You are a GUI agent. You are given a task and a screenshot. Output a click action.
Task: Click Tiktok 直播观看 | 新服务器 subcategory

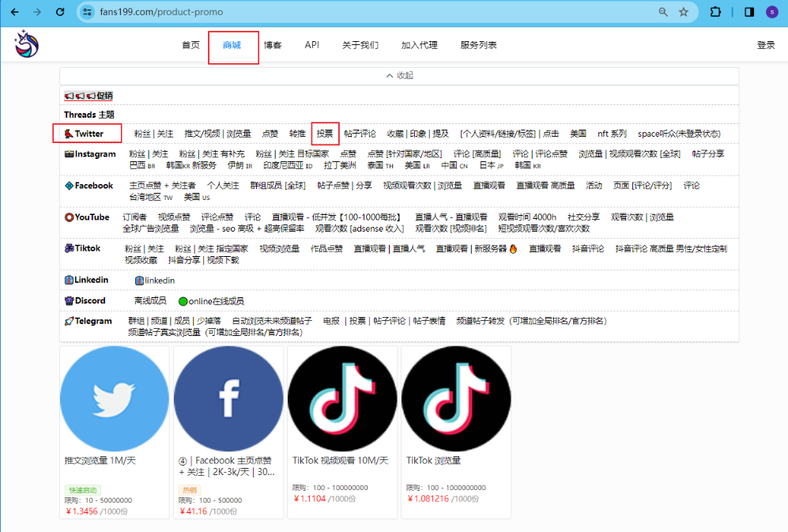point(476,248)
